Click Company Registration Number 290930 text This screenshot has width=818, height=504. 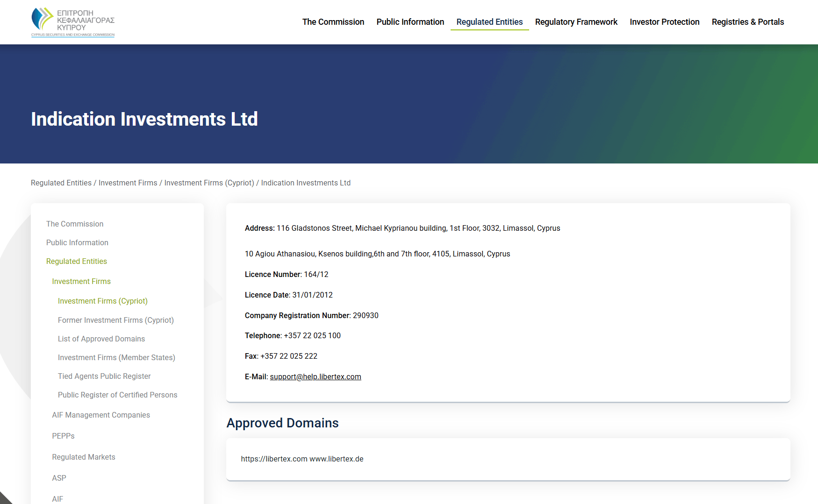tap(312, 316)
